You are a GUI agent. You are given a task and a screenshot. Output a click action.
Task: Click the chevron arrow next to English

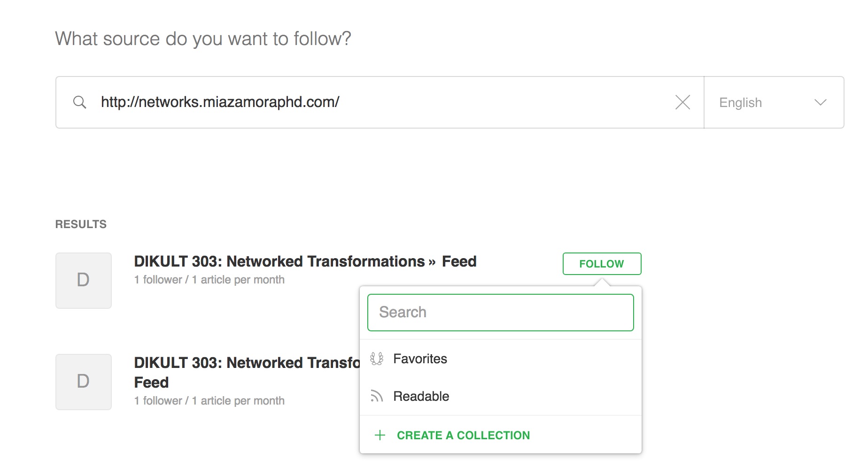tap(820, 102)
